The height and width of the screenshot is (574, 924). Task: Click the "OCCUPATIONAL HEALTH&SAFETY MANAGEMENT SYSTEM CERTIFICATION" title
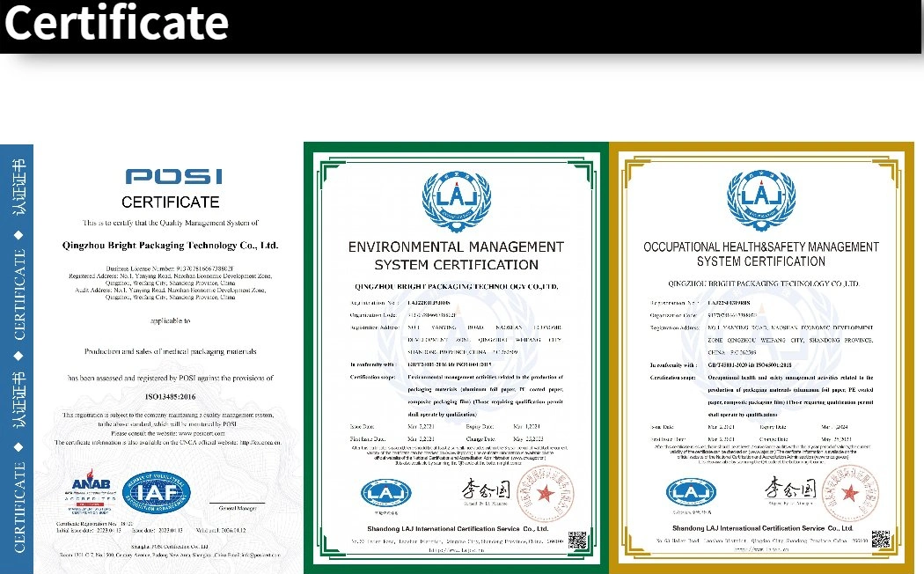(x=761, y=254)
